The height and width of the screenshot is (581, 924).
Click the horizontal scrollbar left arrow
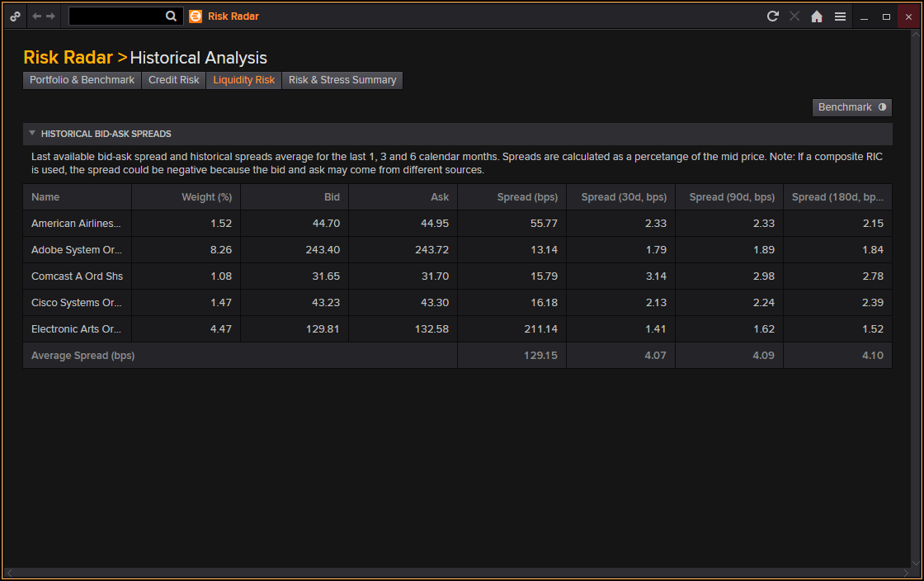point(9,573)
